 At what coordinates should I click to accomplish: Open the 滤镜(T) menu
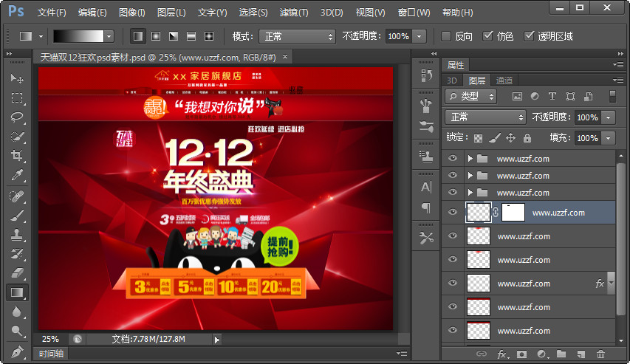(x=294, y=13)
